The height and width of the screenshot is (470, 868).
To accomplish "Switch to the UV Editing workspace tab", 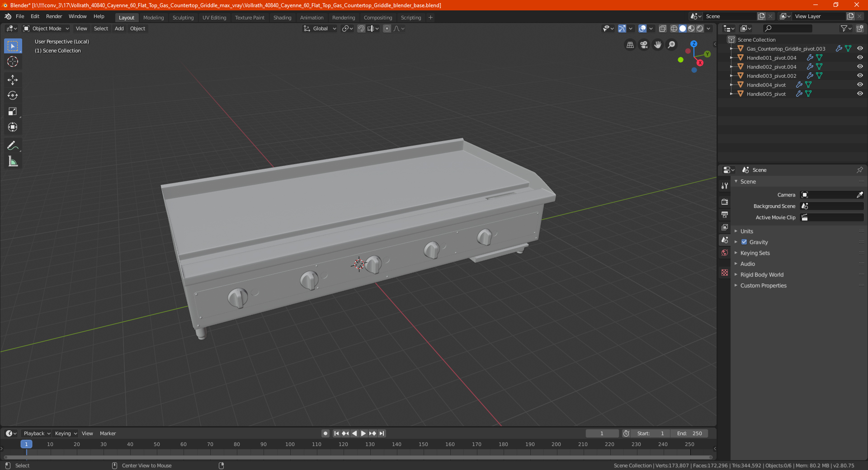I will 214,18.
